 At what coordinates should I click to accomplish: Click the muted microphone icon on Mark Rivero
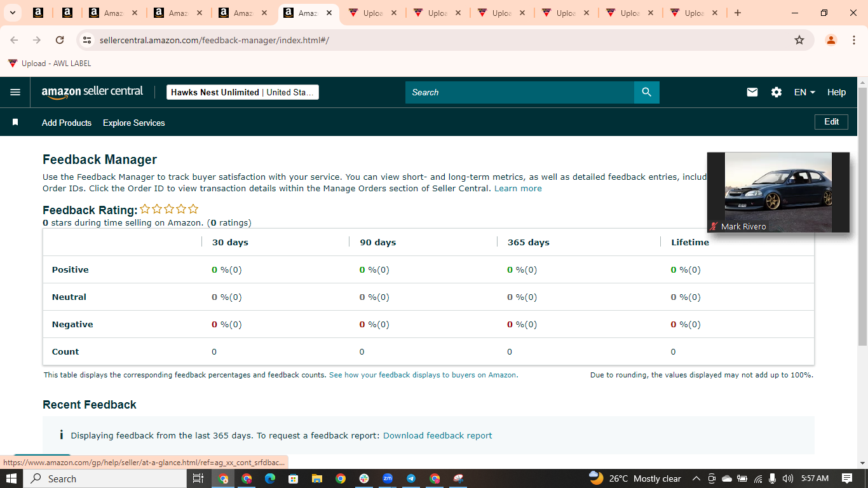click(714, 226)
